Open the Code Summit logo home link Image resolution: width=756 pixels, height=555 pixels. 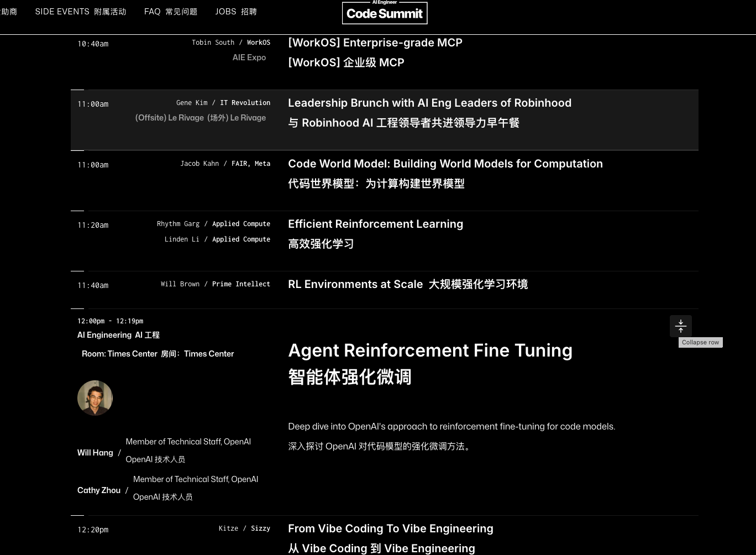(x=385, y=13)
